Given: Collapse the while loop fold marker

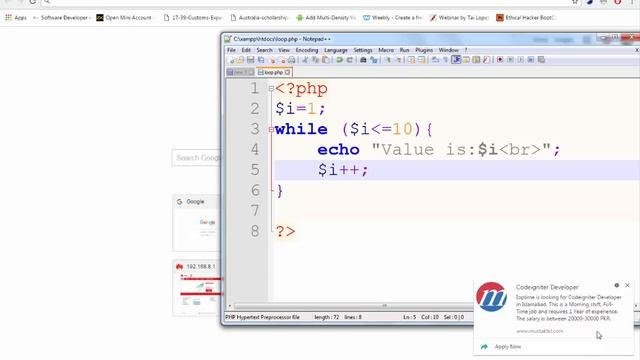Looking at the screenshot, I should click(271, 129).
